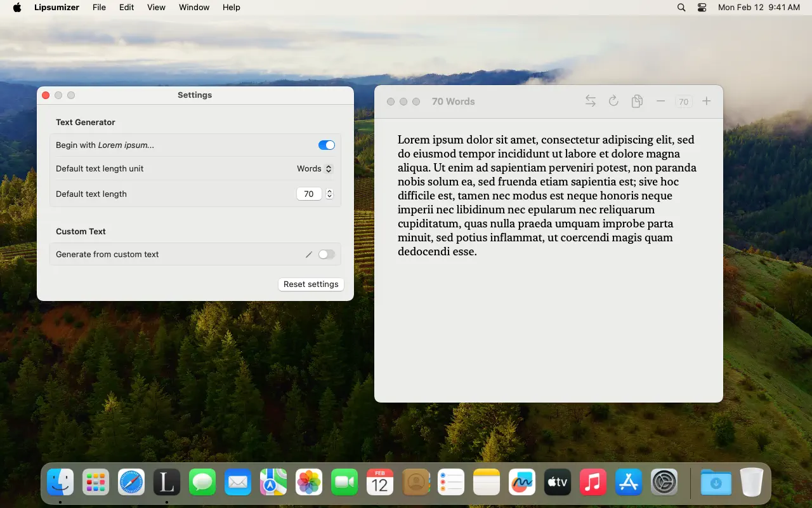Image resolution: width=812 pixels, height=508 pixels.
Task: Click the default text length stepper arrows
Action: pyautogui.click(x=329, y=194)
